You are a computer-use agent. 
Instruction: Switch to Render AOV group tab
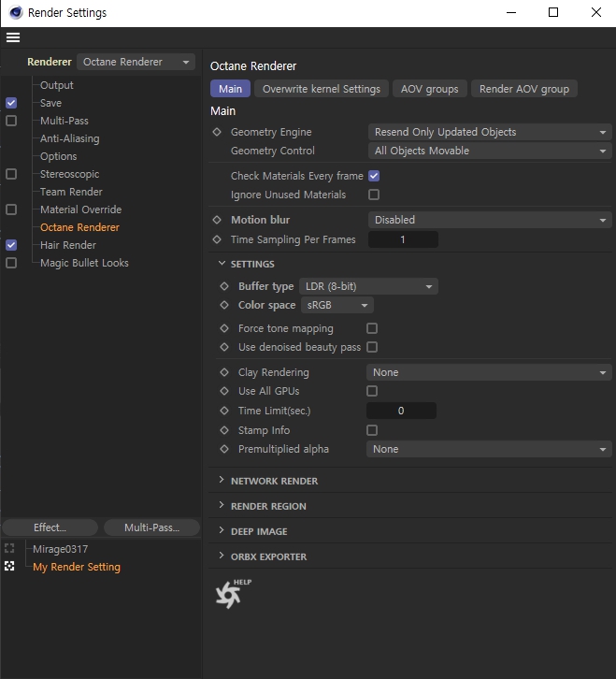524,89
